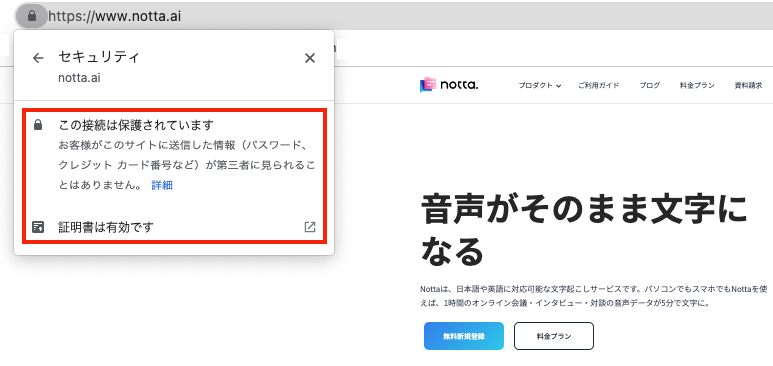Click the Notta logo on the page
The image size is (773, 366).
coord(449,85)
